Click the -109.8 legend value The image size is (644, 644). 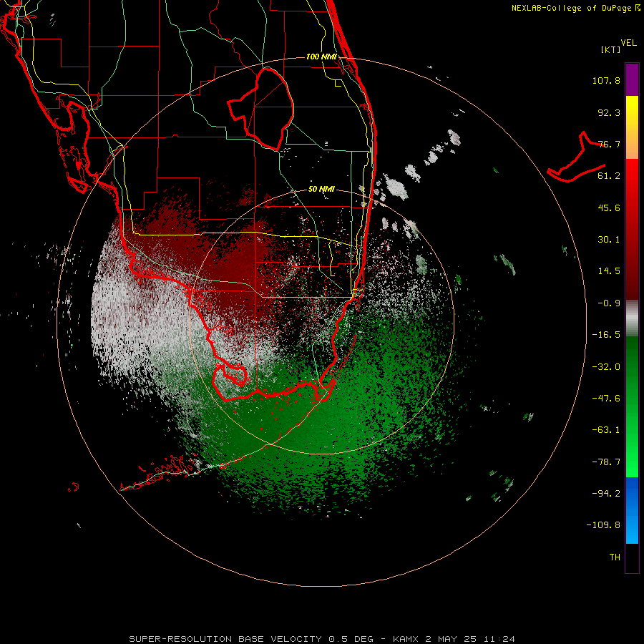pos(603,525)
